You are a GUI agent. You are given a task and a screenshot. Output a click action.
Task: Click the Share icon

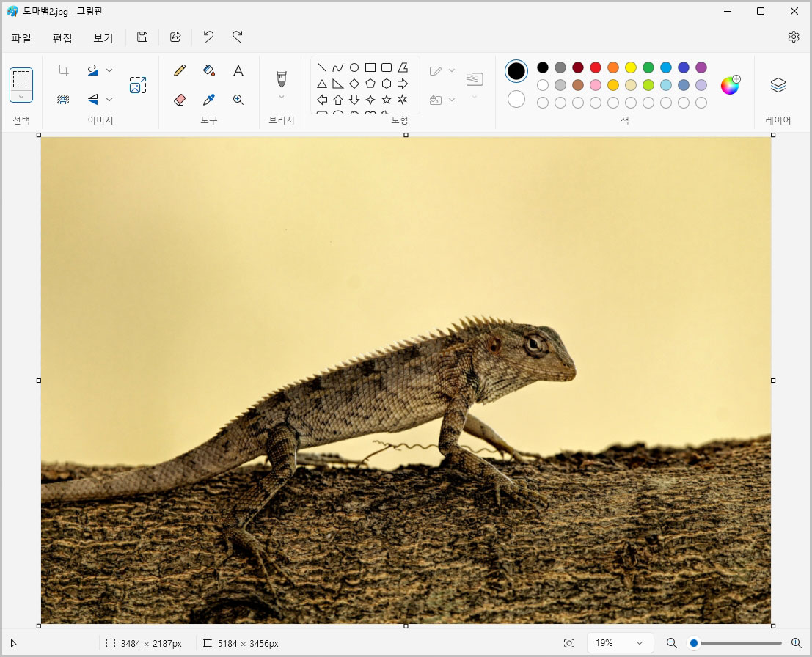click(x=175, y=37)
